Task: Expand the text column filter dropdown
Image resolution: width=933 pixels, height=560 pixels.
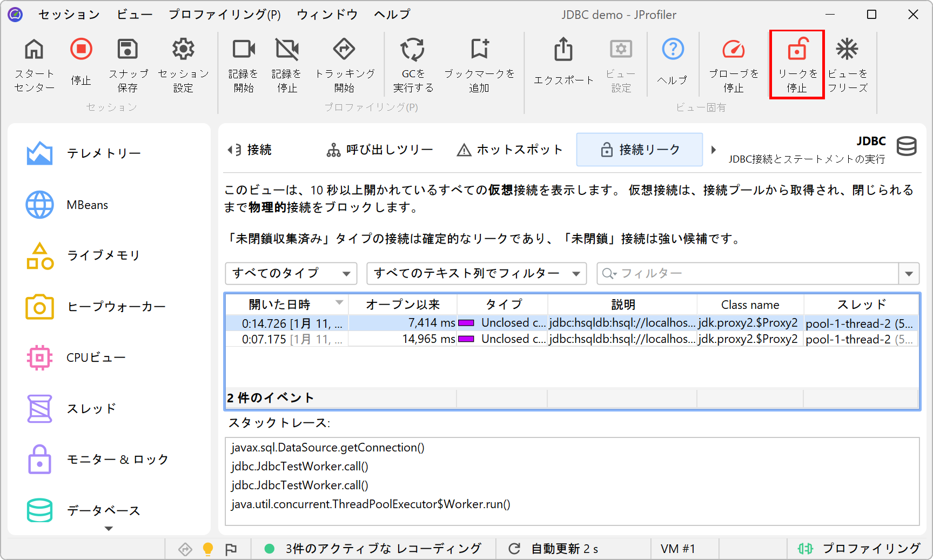Action: (x=476, y=273)
